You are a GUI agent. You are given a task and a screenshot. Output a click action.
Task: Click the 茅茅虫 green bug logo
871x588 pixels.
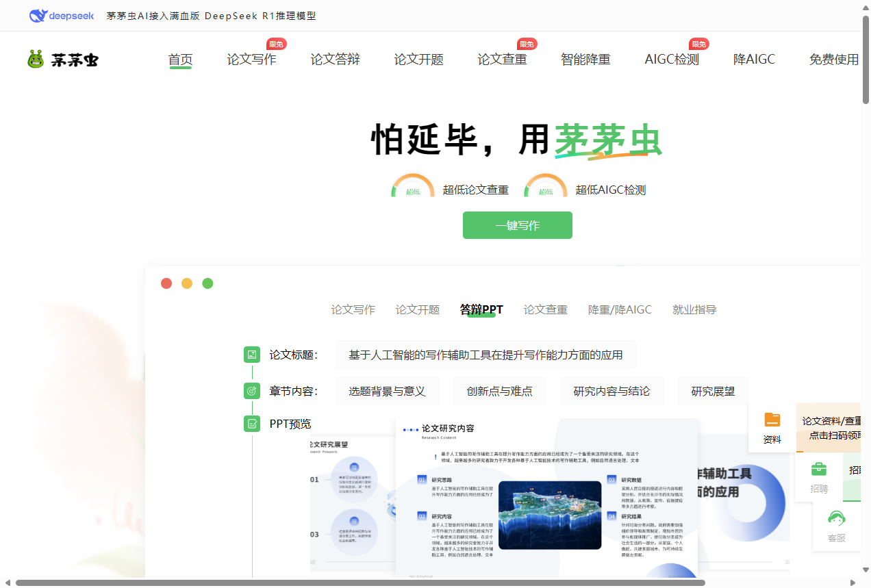36,60
